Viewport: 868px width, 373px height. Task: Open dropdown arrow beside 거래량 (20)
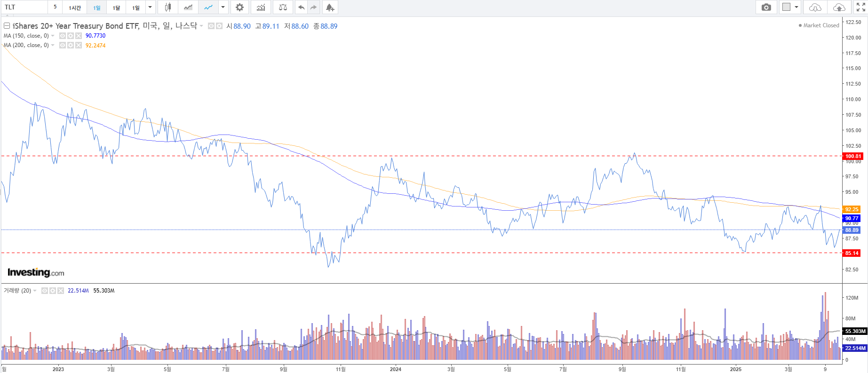35,291
